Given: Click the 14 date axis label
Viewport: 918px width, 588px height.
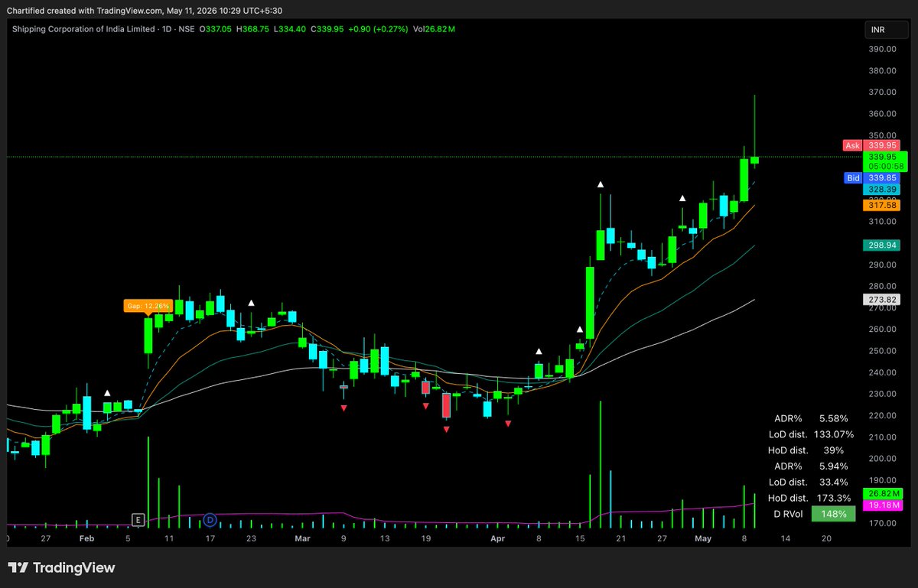Looking at the screenshot, I should (x=784, y=539).
